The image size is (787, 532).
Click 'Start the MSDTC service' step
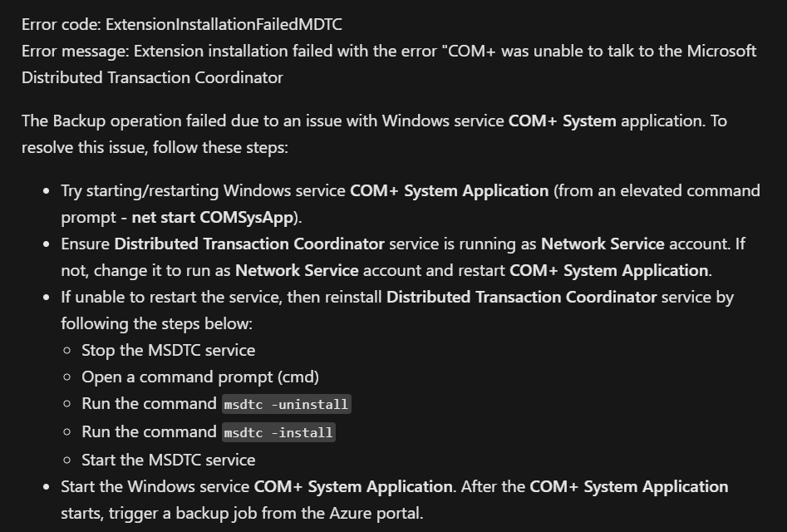click(x=168, y=460)
